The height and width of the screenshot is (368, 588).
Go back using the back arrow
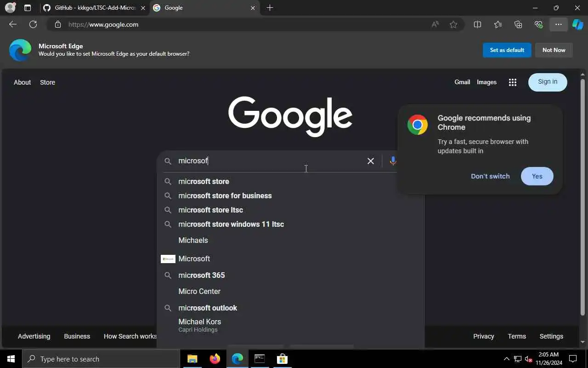(x=13, y=24)
